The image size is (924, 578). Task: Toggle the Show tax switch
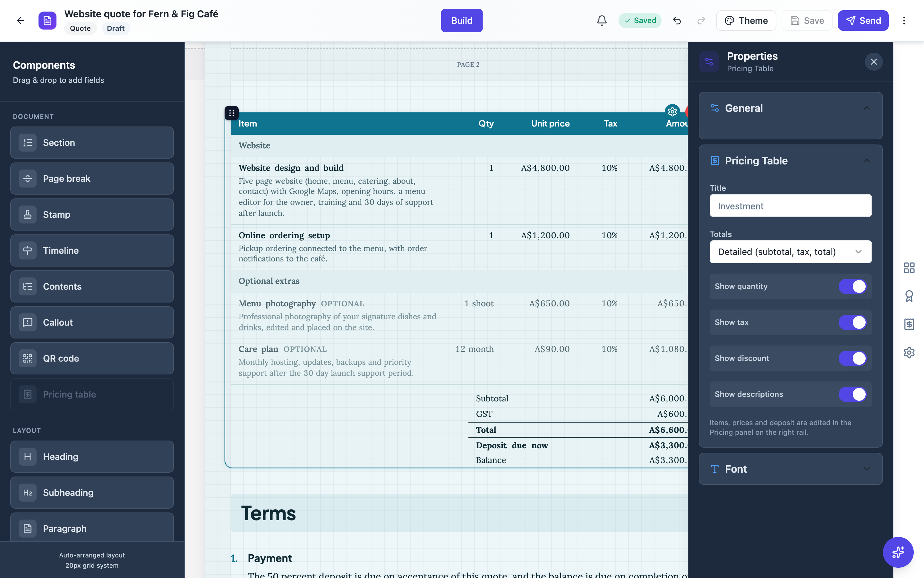coord(852,322)
